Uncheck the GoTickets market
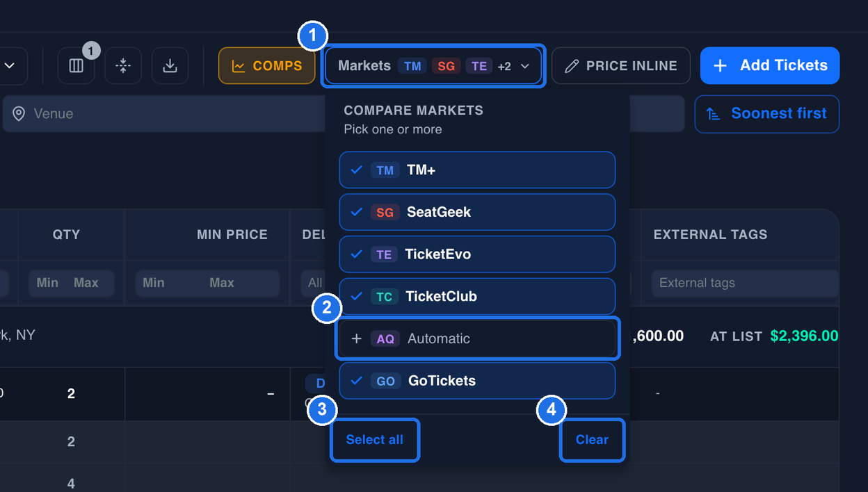This screenshot has width=868, height=492. click(x=477, y=381)
